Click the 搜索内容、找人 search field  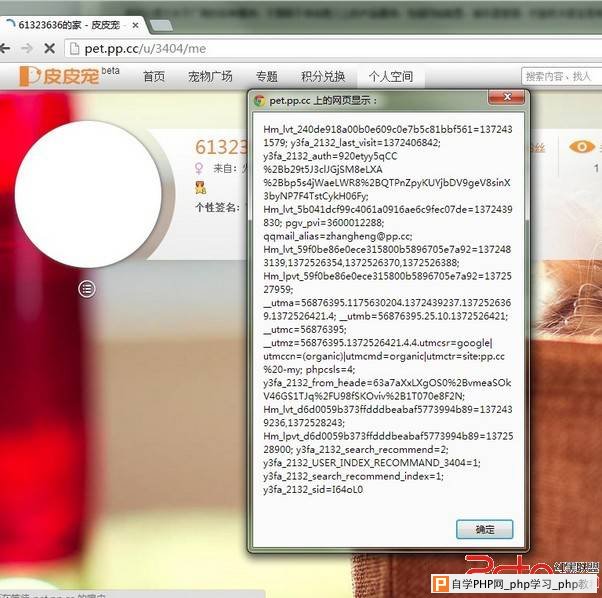[x=561, y=76]
